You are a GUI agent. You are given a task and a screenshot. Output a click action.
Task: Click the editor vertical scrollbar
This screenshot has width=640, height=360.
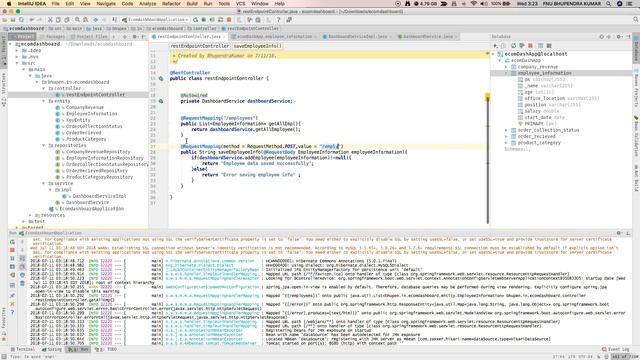pyautogui.click(x=487, y=159)
